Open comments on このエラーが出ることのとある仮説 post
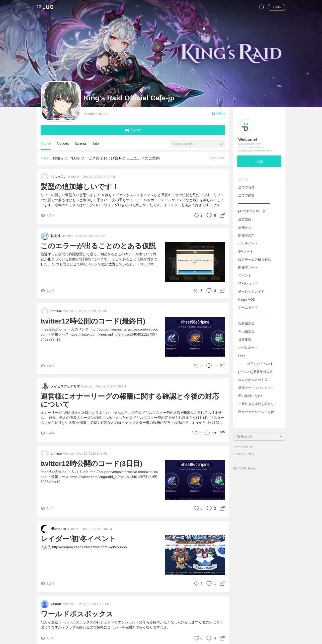Viewport: 322px width, 644px height. (x=209, y=291)
